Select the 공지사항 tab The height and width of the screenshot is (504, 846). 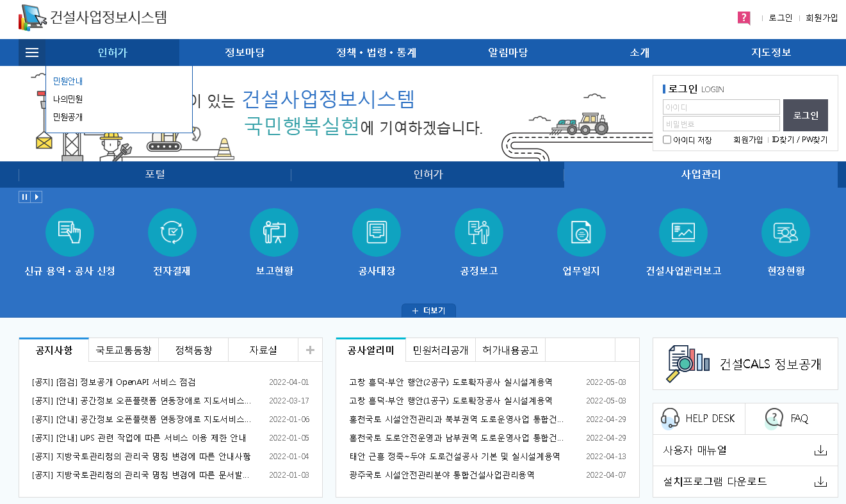54,350
